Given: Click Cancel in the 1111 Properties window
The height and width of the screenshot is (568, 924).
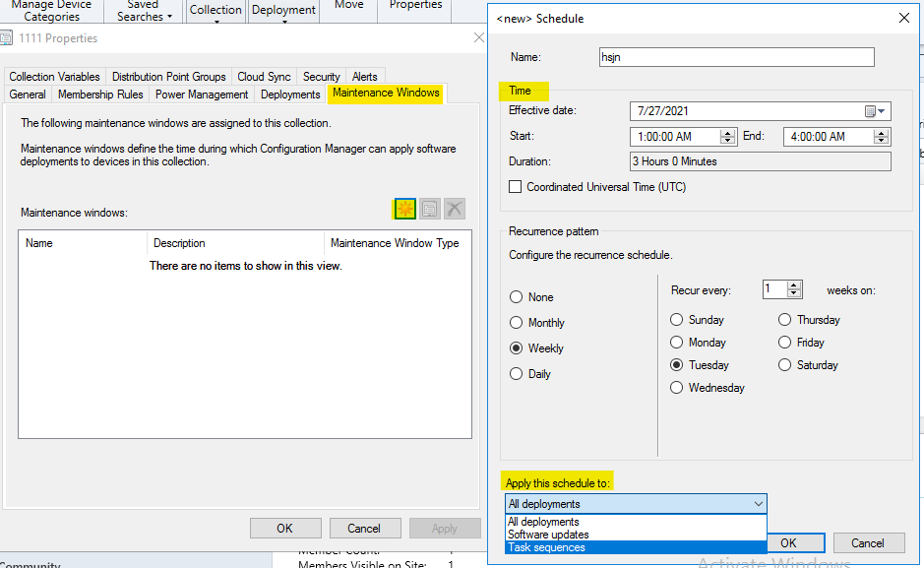Looking at the screenshot, I should pos(364,528).
